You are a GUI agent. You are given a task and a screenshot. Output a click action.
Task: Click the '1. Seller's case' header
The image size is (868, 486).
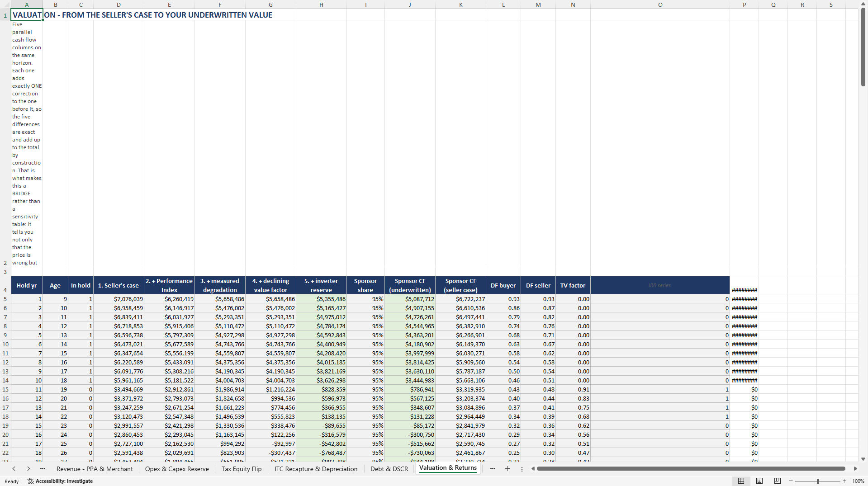tap(119, 285)
